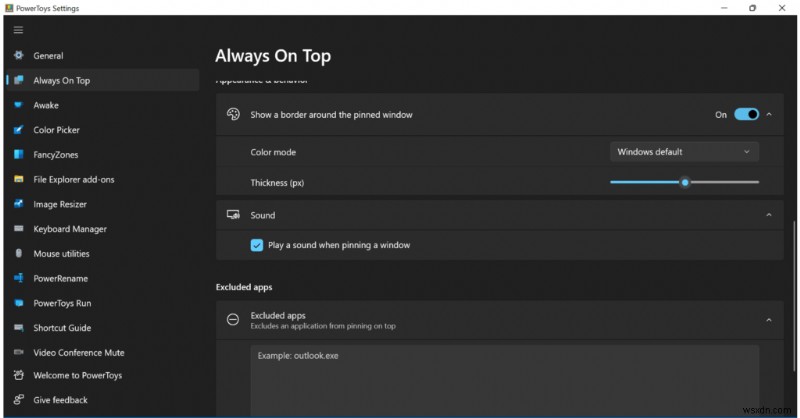Viewport: 800px width, 418px height.
Task: Click the Welcome to PowerToys icon
Action: 19,375
